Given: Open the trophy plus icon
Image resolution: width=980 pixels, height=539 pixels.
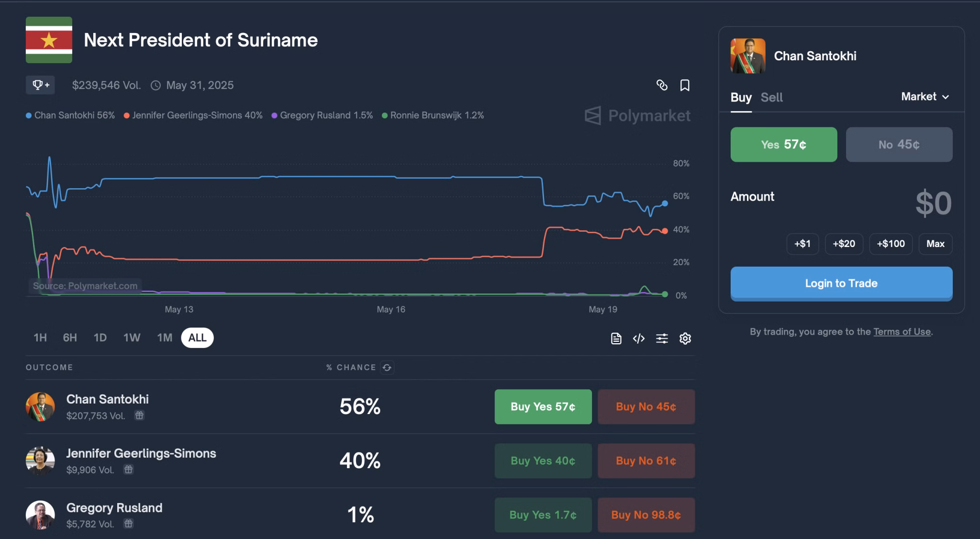Looking at the screenshot, I should (x=40, y=85).
